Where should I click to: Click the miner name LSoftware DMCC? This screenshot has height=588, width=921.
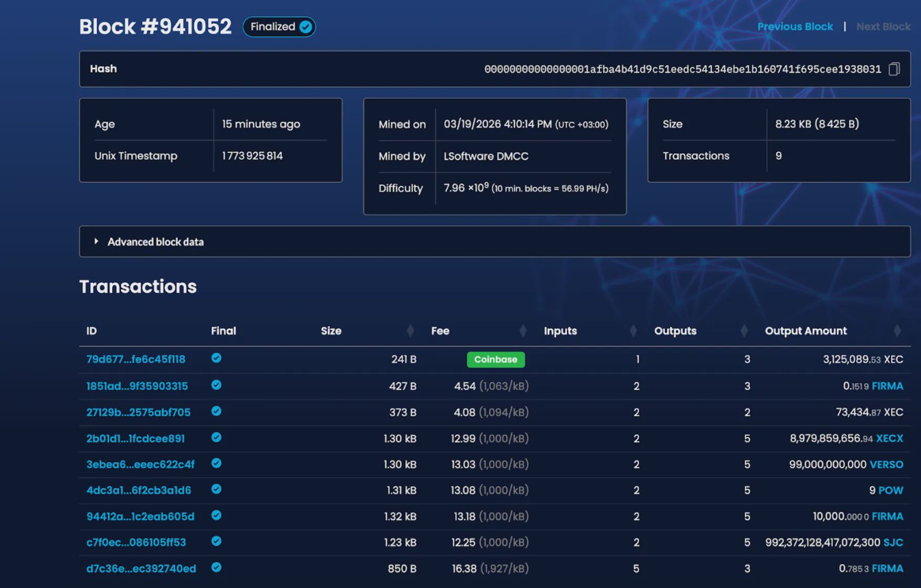(x=486, y=156)
